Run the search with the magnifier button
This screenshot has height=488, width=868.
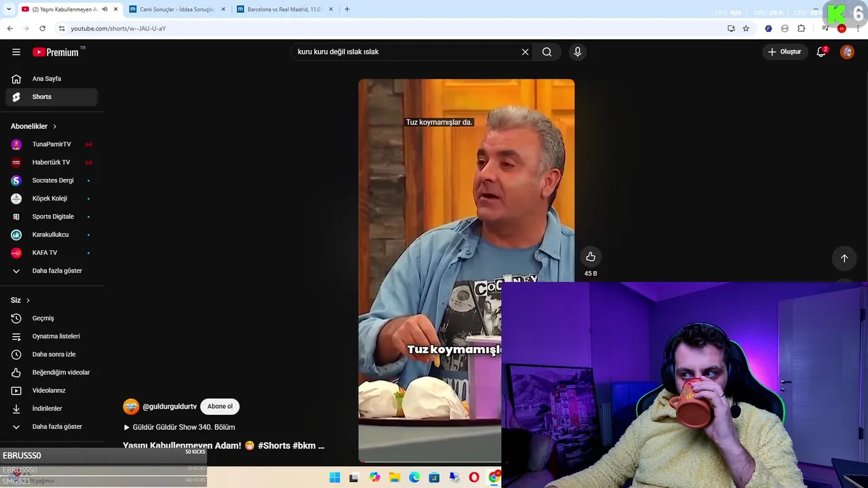pos(547,52)
